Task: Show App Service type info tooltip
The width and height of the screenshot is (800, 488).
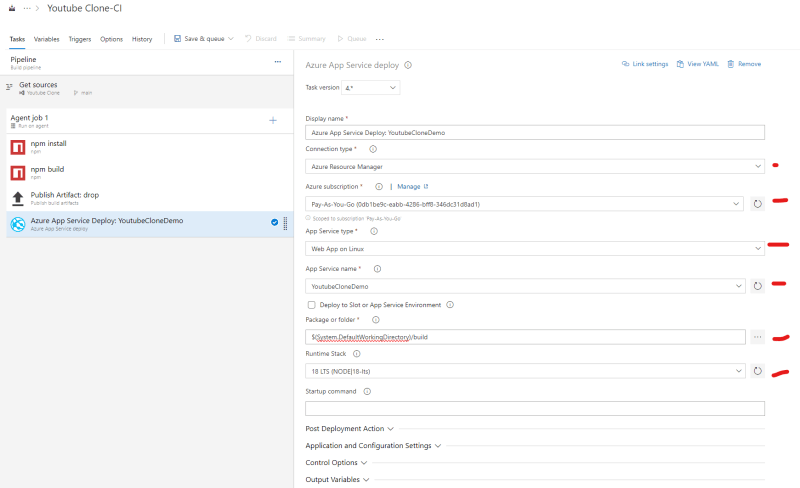Action: 374,231
